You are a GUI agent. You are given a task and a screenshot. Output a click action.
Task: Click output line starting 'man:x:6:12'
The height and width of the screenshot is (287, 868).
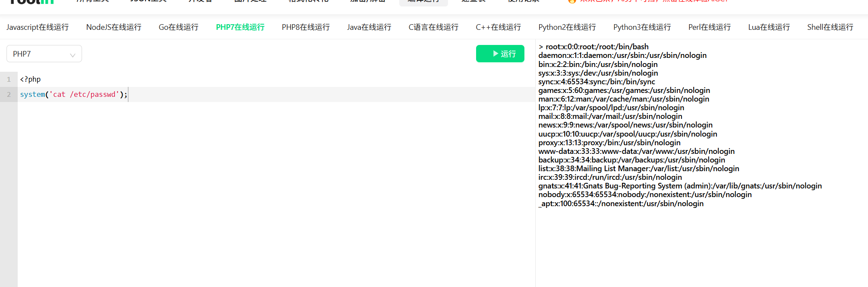[x=624, y=99]
